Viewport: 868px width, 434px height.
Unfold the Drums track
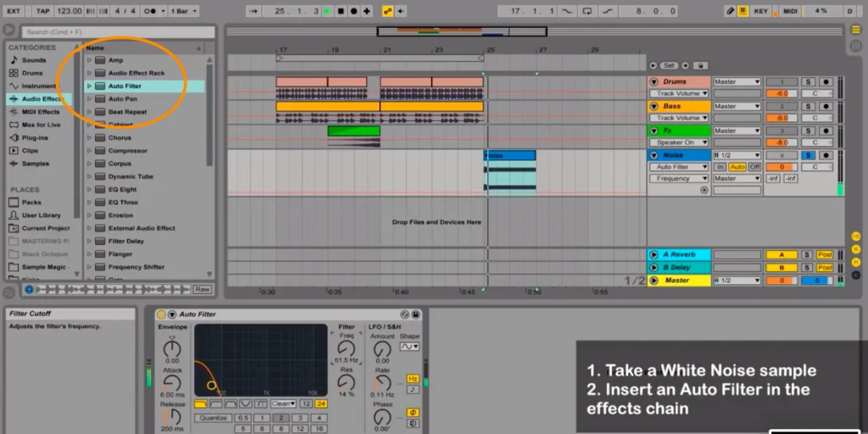(654, 82)
